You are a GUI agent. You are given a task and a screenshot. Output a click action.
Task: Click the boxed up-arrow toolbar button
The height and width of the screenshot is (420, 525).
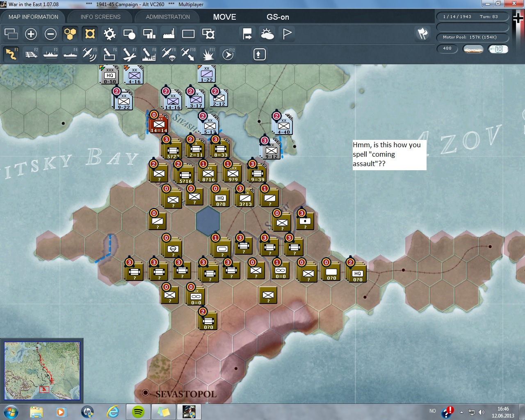[x=259, y=54]
